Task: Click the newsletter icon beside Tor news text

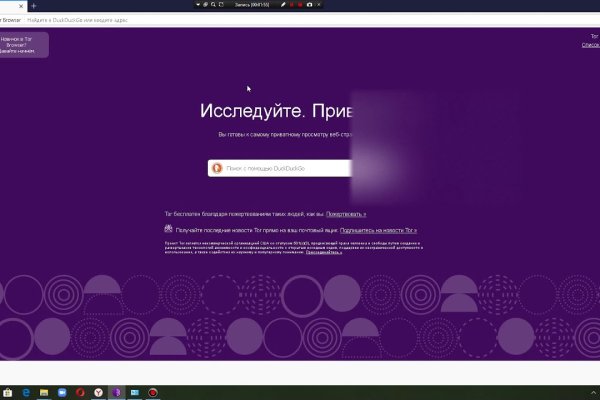Action: 168,230
